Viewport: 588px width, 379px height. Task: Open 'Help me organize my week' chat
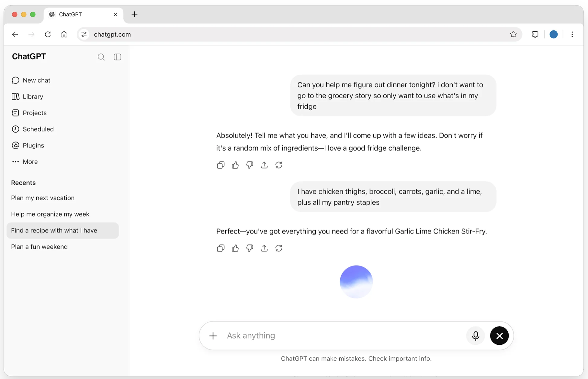[x=50, y=214]
